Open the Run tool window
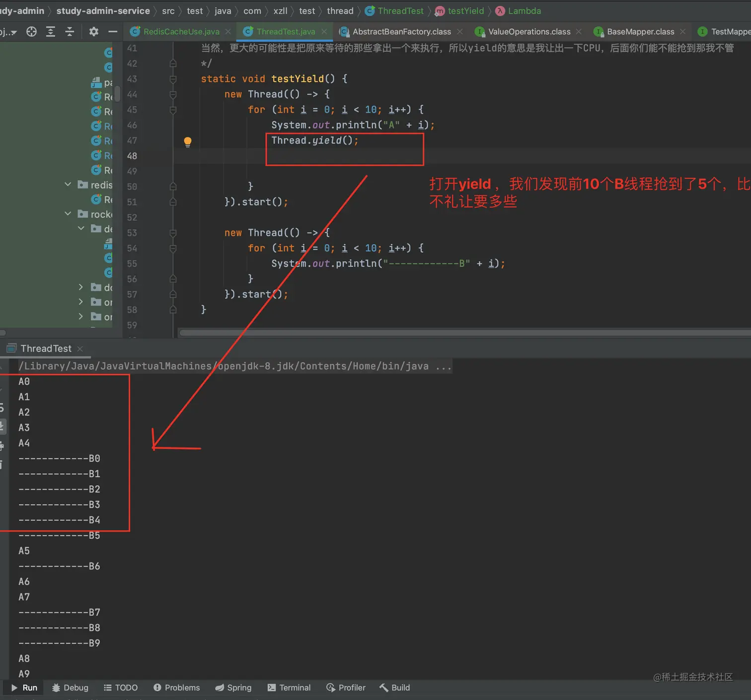 pos(24,688)
